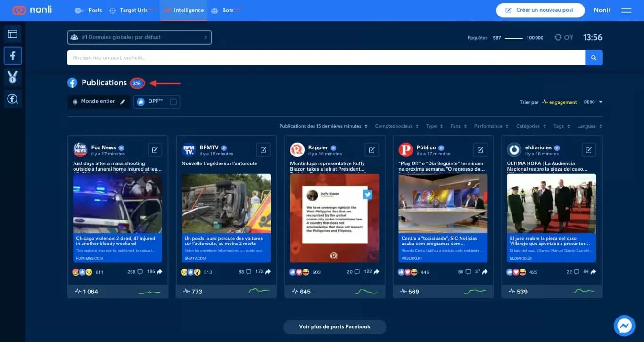Click the share arrow on Fox News post
Screen dimensions: 644x342
[x=159, y=272]
